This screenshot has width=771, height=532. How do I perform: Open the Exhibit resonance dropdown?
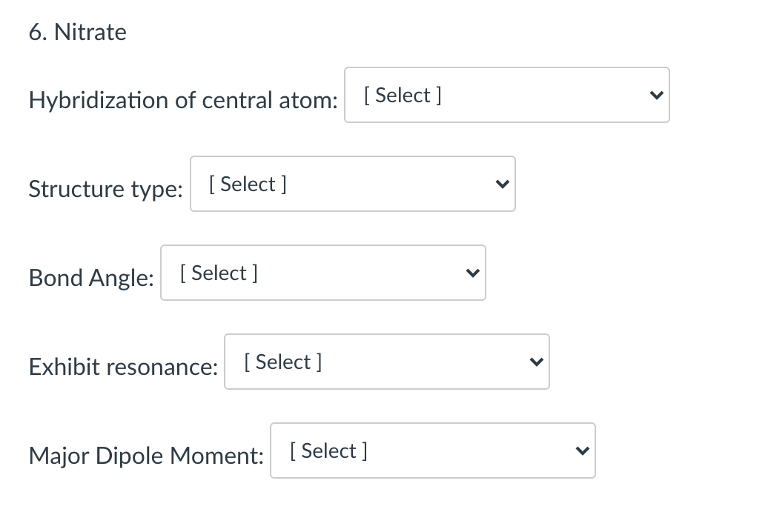pos(386,362)
